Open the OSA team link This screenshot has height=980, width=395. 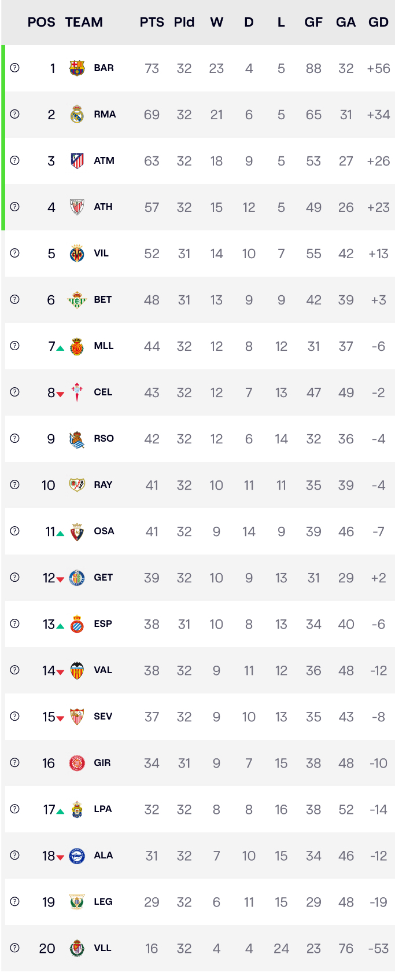click(104, 531)
